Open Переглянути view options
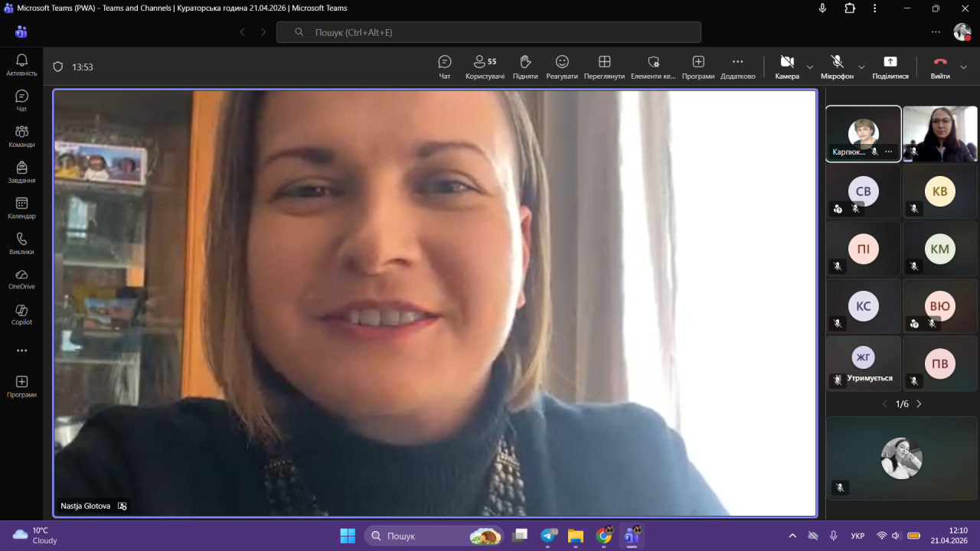The width and height of the screenshot is (980, 551). tap(604, 67)
